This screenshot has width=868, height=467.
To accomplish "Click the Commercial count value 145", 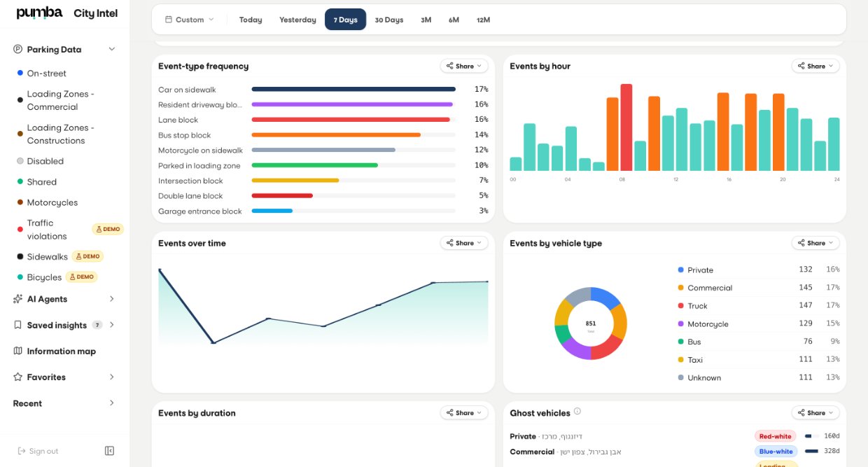I will pyautogui.click(x=806, y=288).
